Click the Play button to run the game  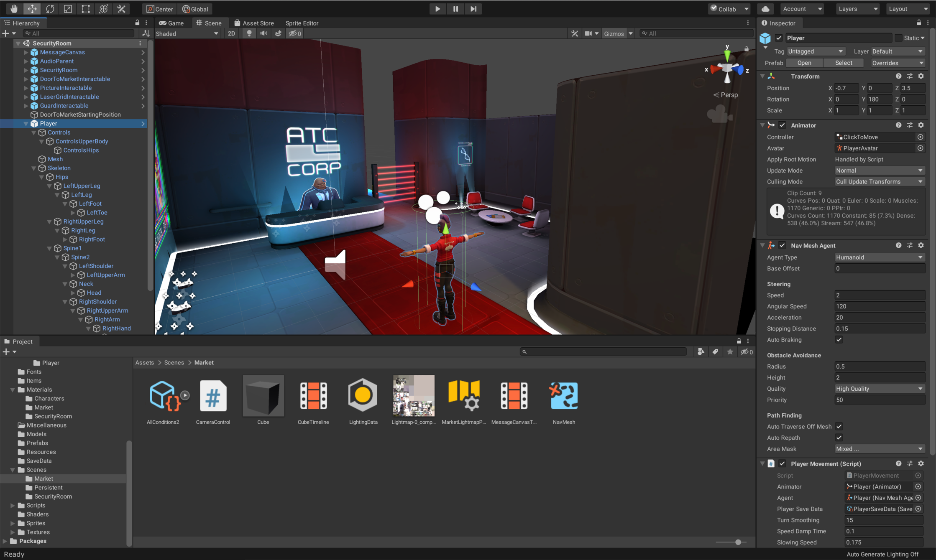point(437,9)
